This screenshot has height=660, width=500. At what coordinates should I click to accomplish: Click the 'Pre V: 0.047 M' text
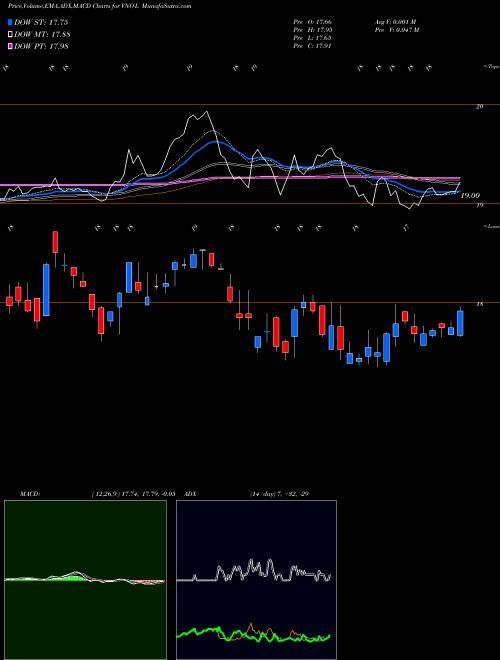[396, 30]
